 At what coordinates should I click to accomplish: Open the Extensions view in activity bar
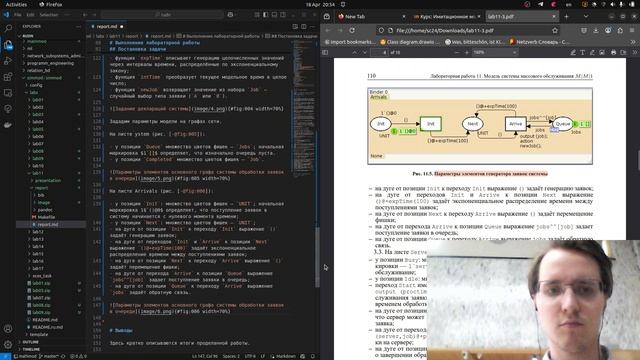(x=8, y=77)
